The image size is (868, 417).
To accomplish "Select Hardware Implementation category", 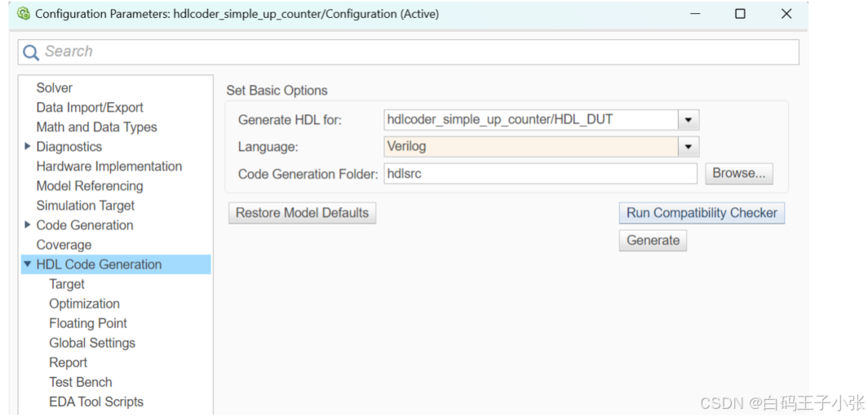I will tap(109, 166).
